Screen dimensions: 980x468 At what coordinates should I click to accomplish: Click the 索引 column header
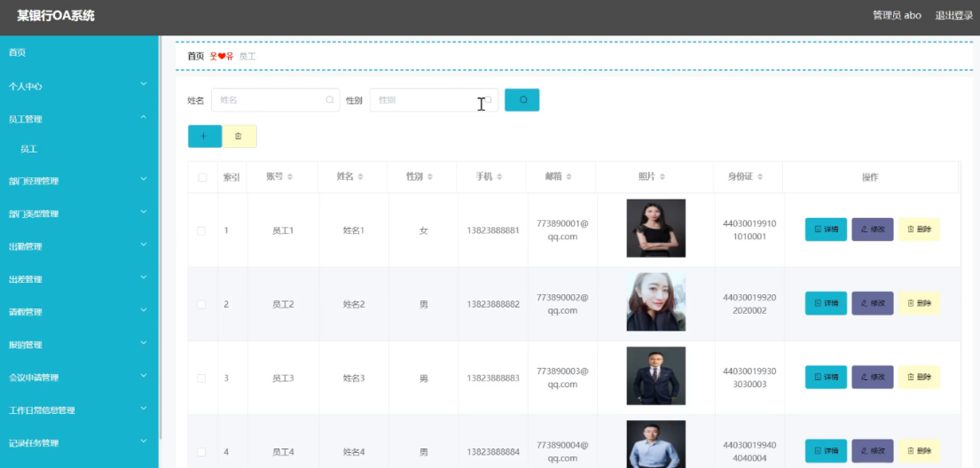pos(231,177)
